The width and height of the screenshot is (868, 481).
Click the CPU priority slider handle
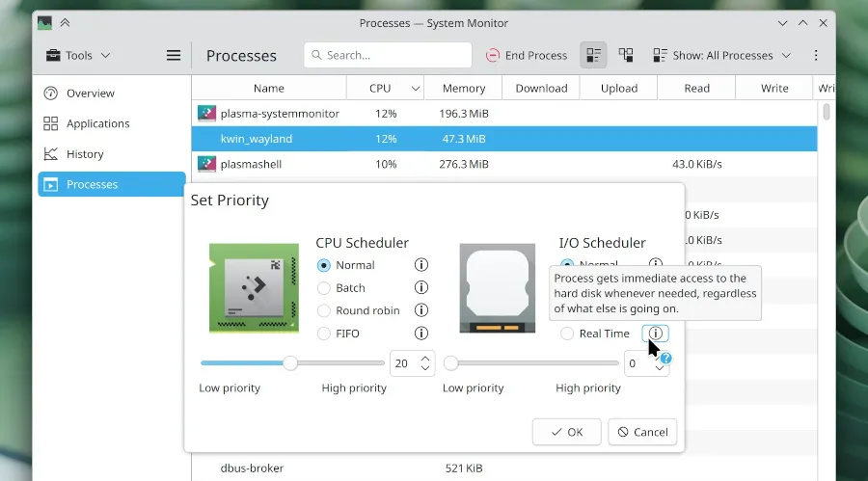289,363
